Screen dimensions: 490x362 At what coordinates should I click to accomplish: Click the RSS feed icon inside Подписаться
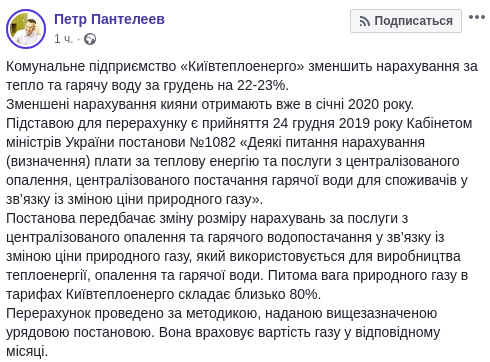pyautogui.click(x=365, y=22)
